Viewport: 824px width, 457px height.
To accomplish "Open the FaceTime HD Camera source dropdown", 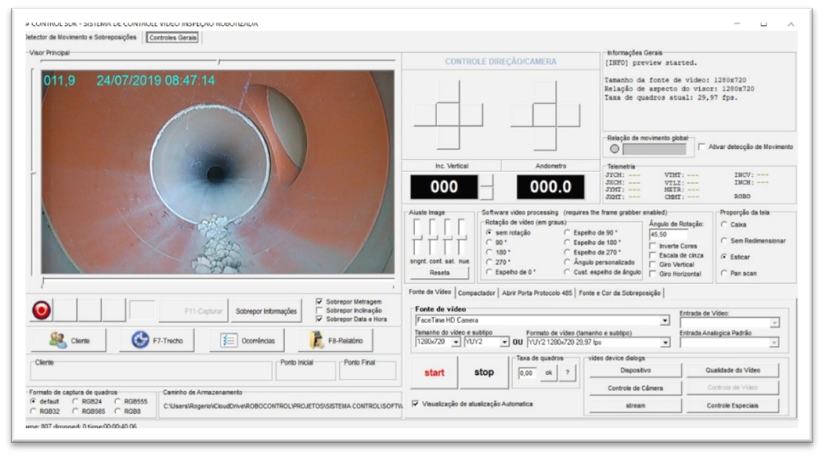I will (665, 320).
